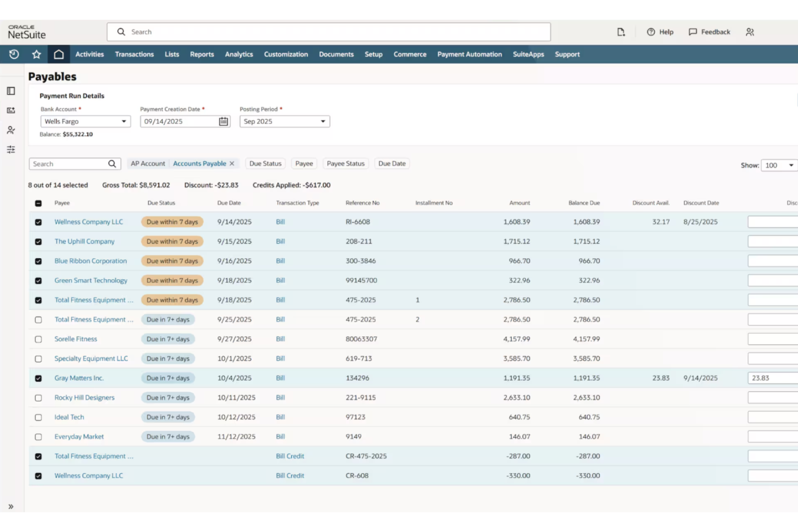Check the Sorelle Fitness row checkbox
Image resolution: width=798 pixels, height=532 pixels.
[38, 338]
